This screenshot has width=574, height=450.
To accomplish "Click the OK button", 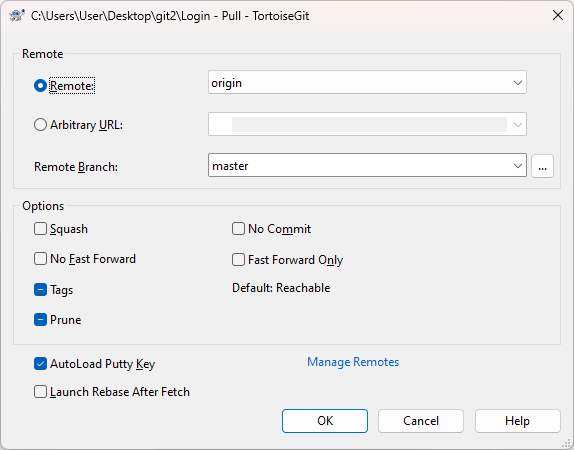I will (x=325, y=421).
